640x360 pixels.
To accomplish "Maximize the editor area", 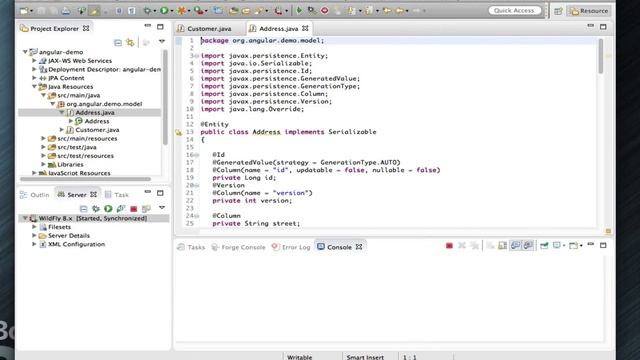I will tap(603, 27).
